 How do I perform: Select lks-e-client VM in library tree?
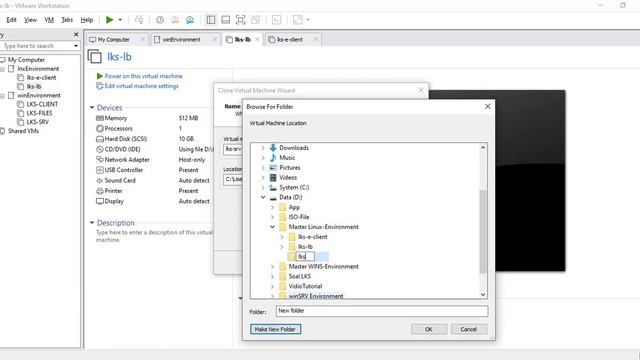[41, 78]
